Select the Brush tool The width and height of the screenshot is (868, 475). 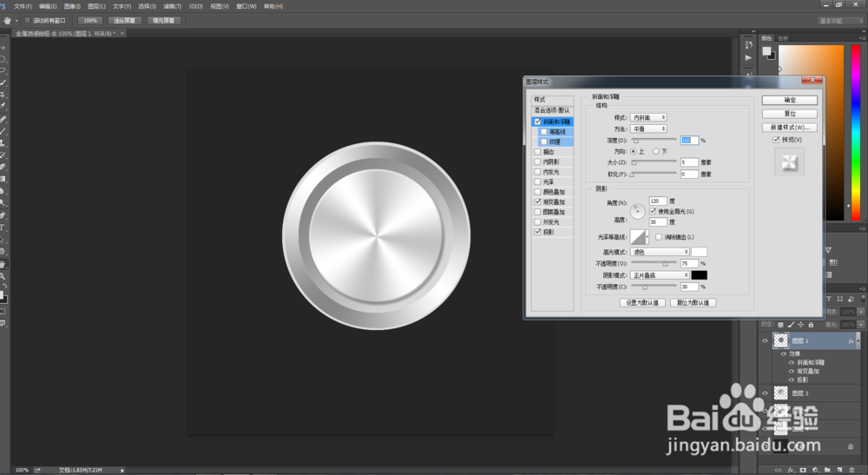(x=3, y=131)
